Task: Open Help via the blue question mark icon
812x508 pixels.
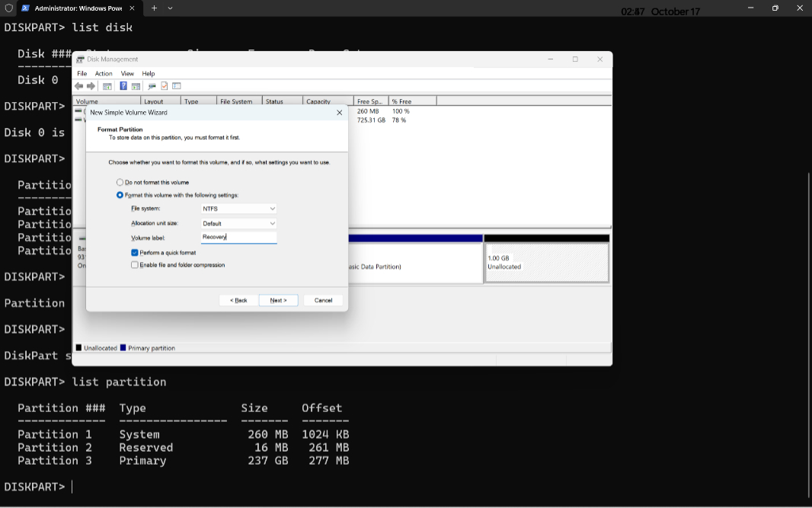Action: pyautogui.click(x=123, y=87)
